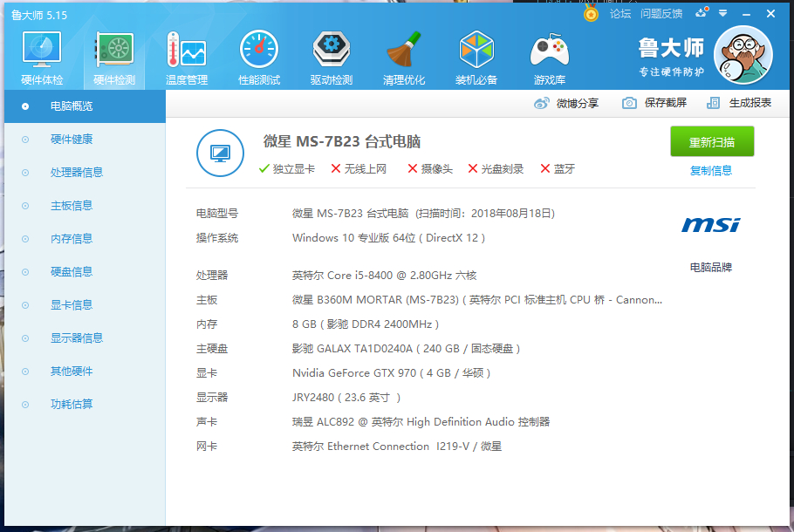Image resolution: width=794 pixels, height=532 pixels.
Task: Click Windows 10 专业版 64位 system value
Action: 388,238
